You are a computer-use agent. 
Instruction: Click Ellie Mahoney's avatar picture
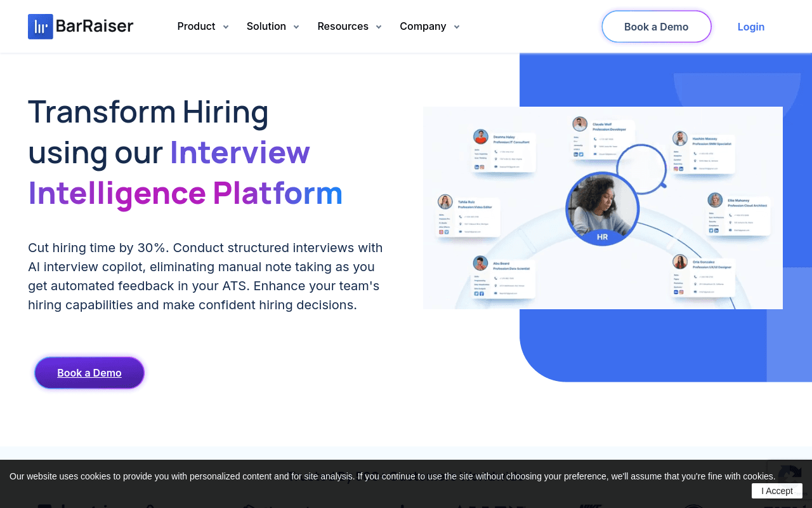point(716,200)
